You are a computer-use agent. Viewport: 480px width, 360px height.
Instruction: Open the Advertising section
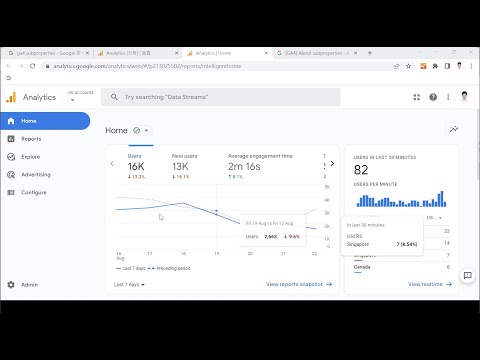pyautogui.click(x=36, y=175)
